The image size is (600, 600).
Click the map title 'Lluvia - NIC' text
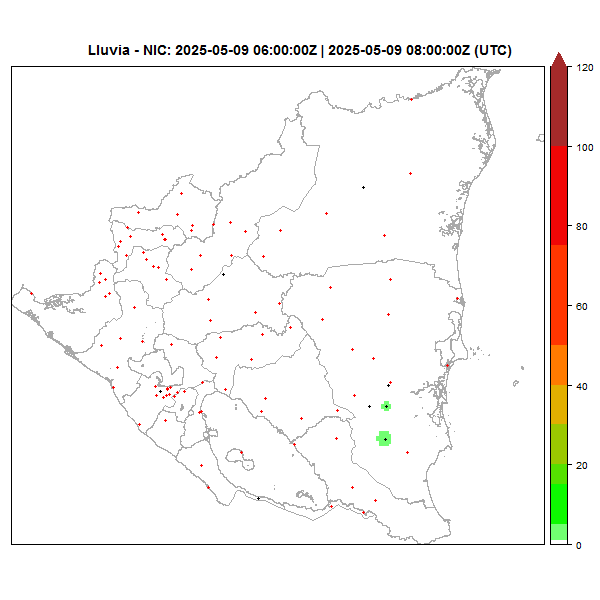(129, 51)
